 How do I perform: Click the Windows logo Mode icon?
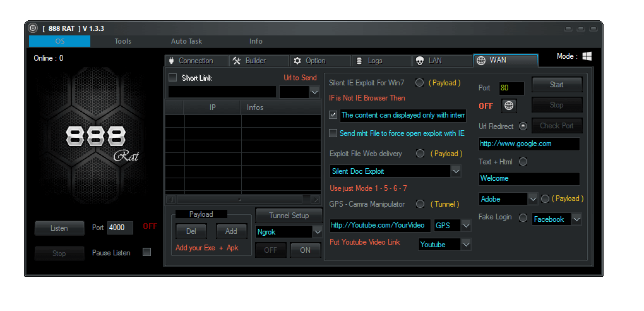[587, 56]
